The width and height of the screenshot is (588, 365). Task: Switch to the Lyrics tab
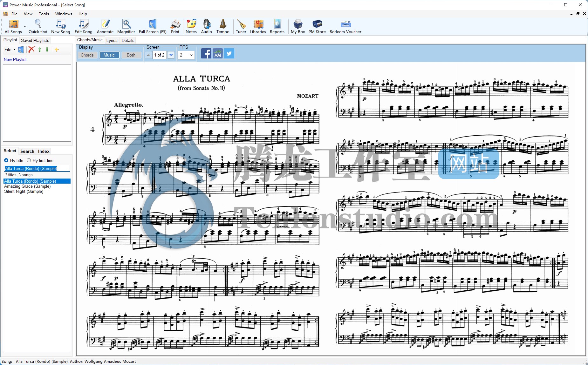112,40
